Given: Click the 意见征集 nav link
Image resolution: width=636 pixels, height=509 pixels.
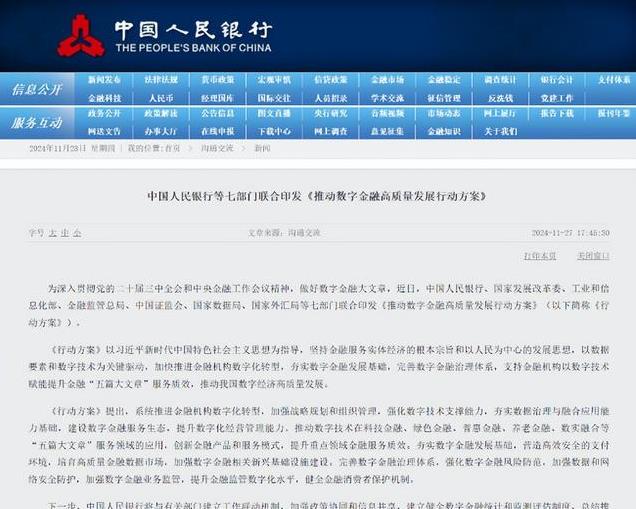Looking at the screenshot, I should (387, 131).
